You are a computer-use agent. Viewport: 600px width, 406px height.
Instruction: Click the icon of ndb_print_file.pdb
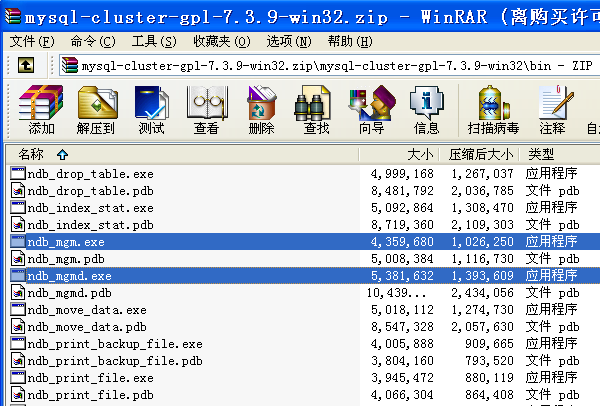tap(18, 395)
